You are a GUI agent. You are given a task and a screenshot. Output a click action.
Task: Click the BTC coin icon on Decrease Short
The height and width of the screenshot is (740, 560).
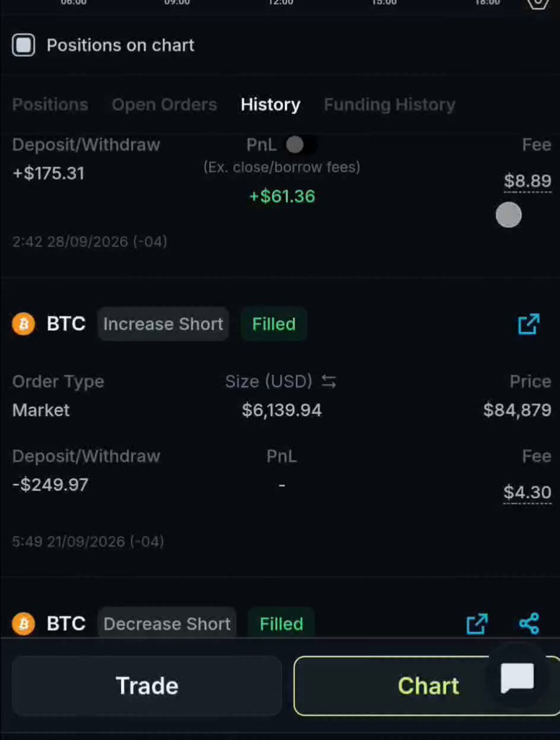23,623
